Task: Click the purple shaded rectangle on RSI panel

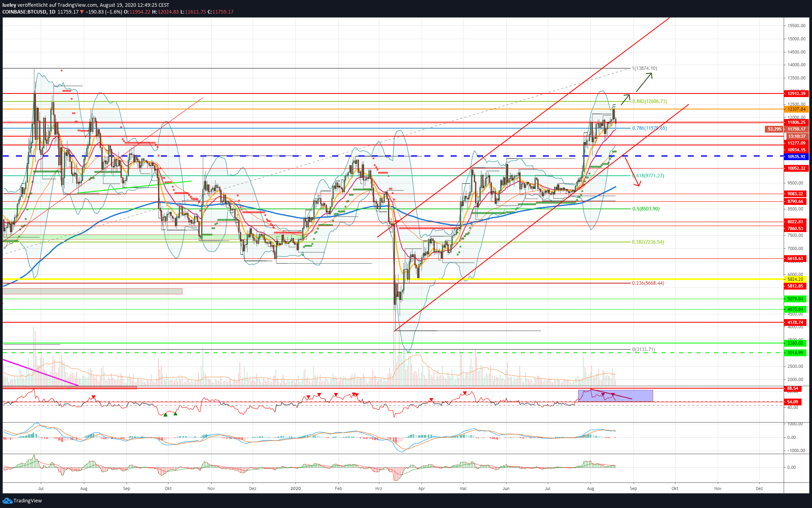Action: tap(615, 396)
